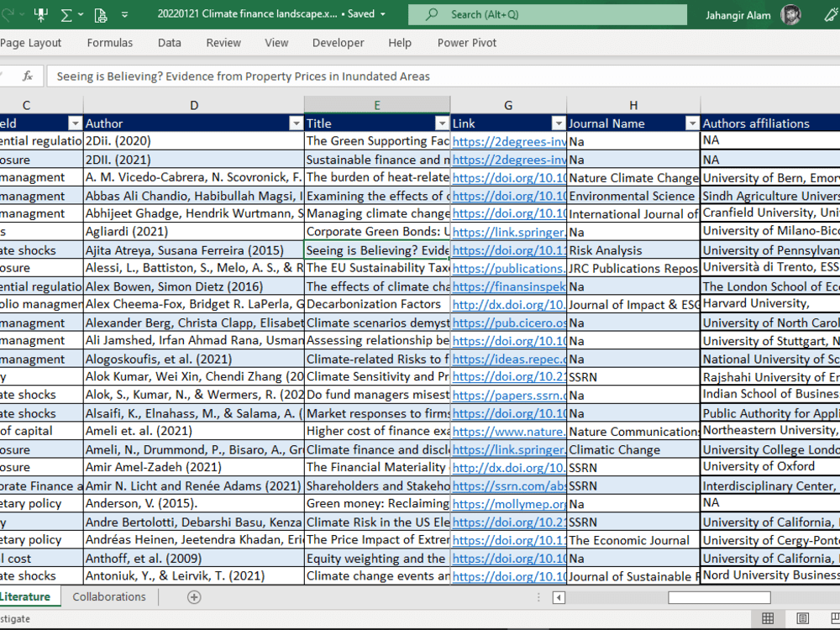
Task: Switch to Normal view icon
Action: pos(768,619)
